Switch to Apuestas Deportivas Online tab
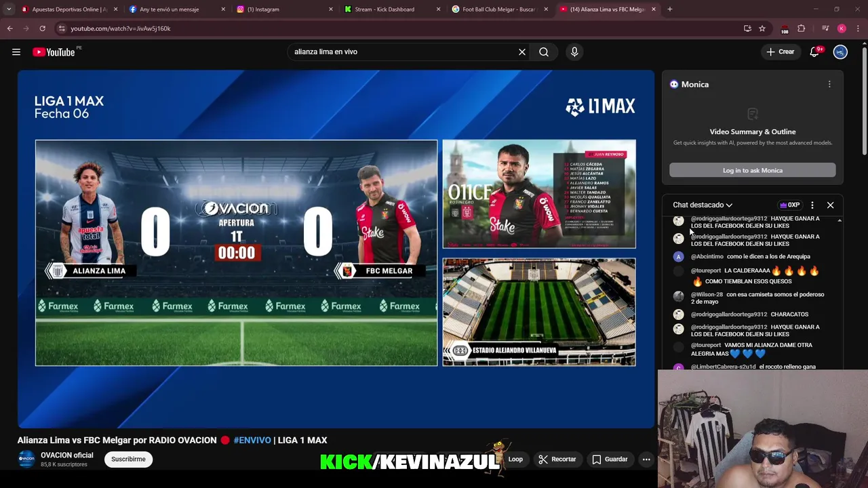Image resolution: width=868 pixels, height=488 pixels. (x=68, y=9)
